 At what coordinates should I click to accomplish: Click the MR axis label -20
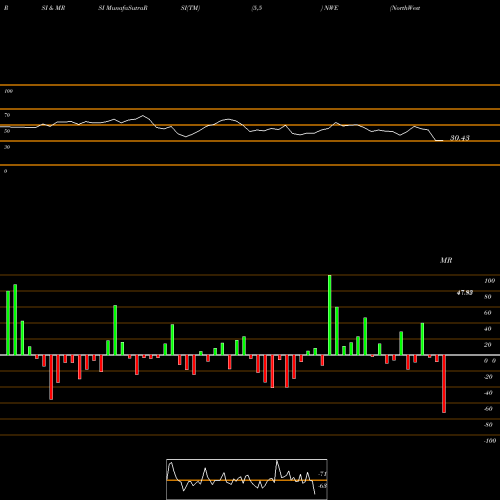[488, 377]
